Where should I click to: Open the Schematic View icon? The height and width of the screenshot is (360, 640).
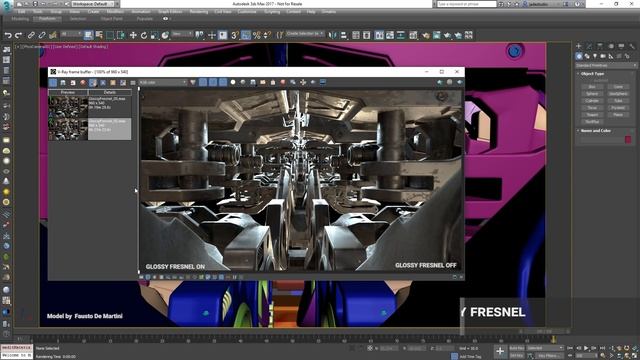(401, 36)
